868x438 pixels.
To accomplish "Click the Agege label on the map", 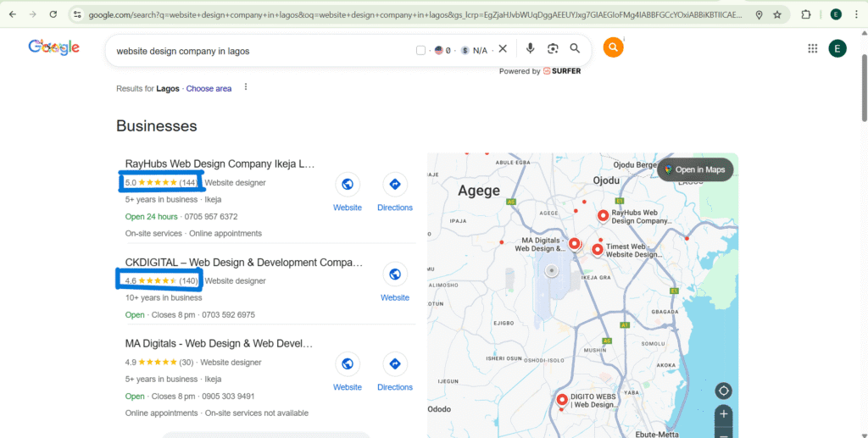I will click(x=479, y=191).
